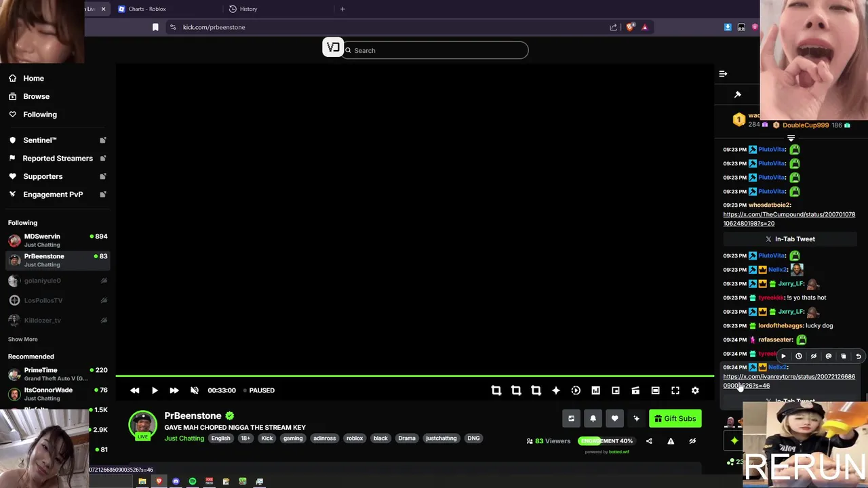Focus the Kick search field
The image size is (868, 488).
tap(436, 50)
